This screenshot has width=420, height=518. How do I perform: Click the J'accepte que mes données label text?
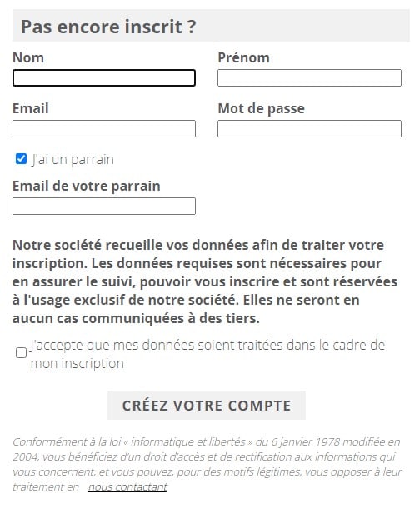coord(207,354)
